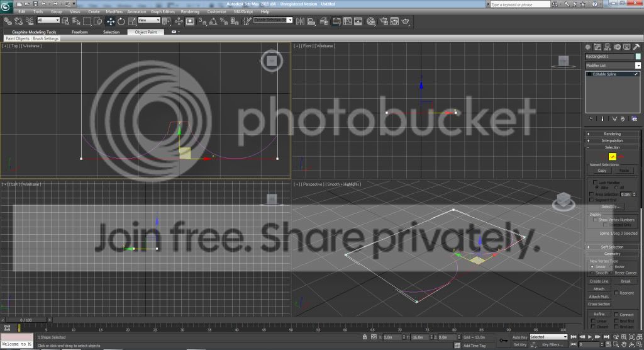Screen dimensions: 644x350
Task: Switch to the Freeform ribbon tab
Action: pyautogui.click(x=80, y=32)
